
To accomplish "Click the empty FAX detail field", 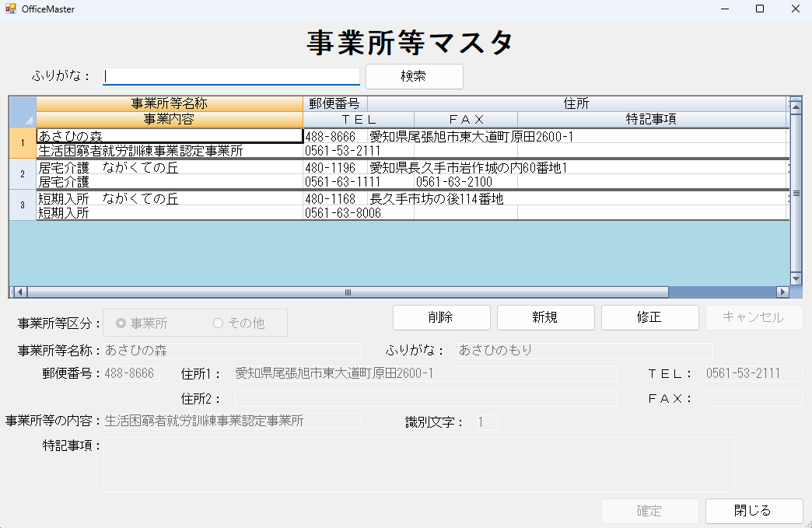I will tap(754, 399).
